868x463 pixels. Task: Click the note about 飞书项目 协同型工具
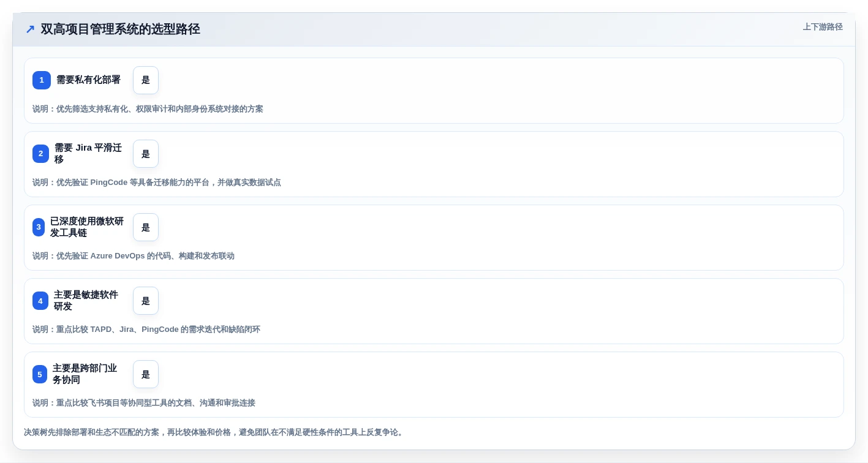point(144,403)
